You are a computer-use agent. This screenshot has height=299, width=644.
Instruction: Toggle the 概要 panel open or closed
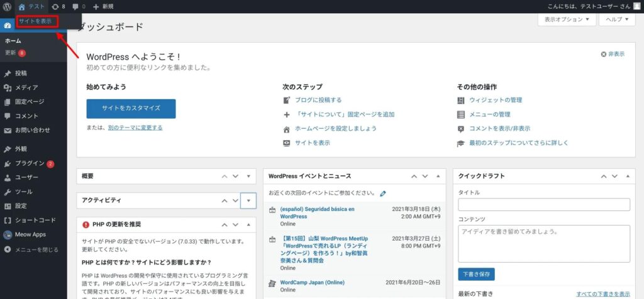point(248,176)
